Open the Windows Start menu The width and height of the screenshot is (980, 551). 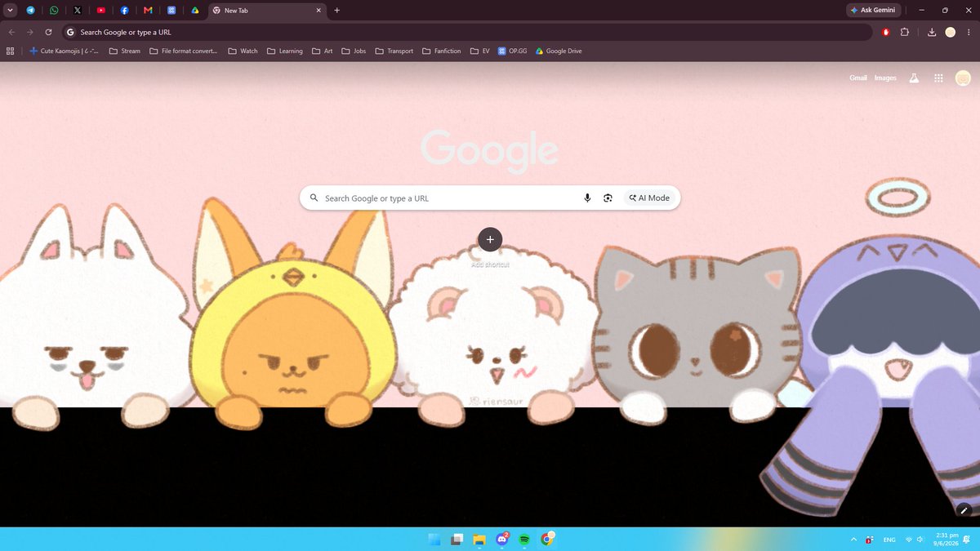click(434, 540)
